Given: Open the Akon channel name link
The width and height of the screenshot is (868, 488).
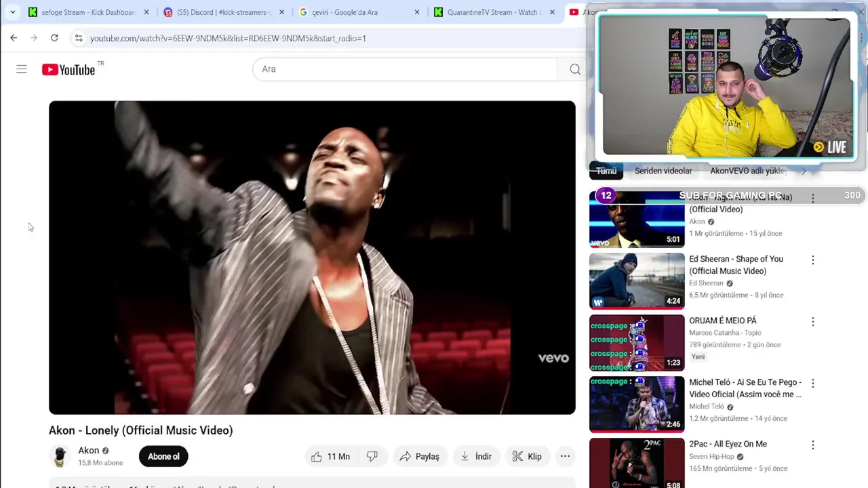Looking at the screenshot, I should [x=89, y=451].
